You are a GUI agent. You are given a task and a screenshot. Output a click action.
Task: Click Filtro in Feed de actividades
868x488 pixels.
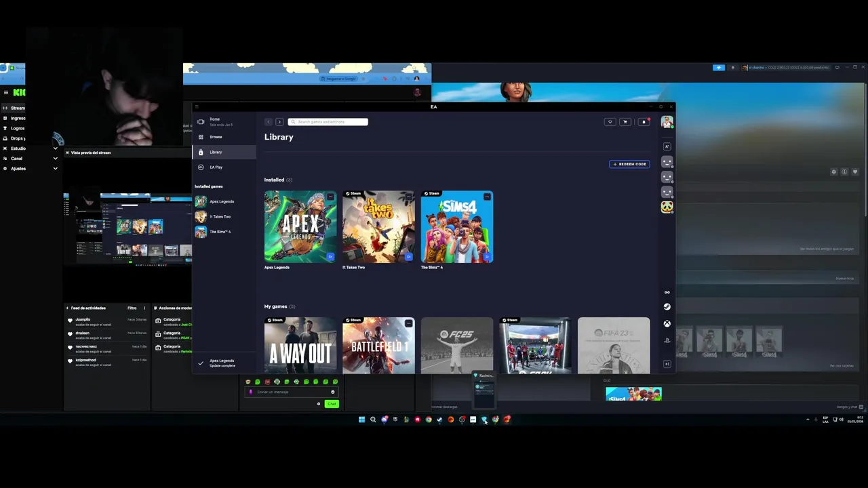[132, 308]
